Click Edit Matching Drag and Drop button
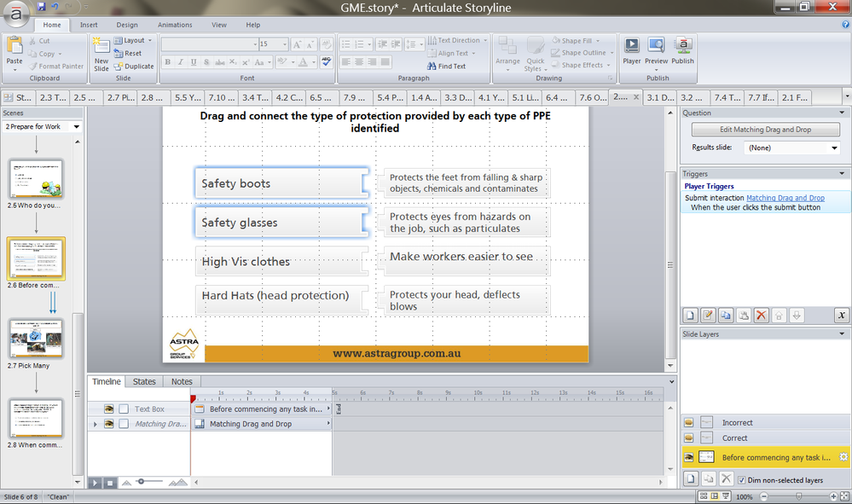 pyautogui.click(x=765, y=130)
